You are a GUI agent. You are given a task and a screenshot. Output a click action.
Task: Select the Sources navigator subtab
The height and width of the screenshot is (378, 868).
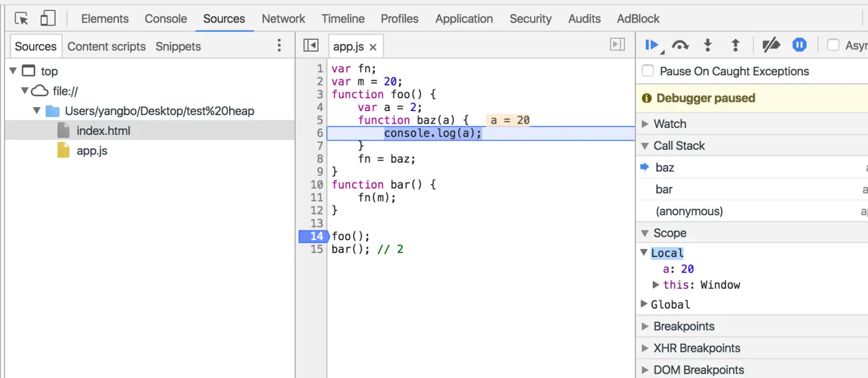click(x=35, y=46)
